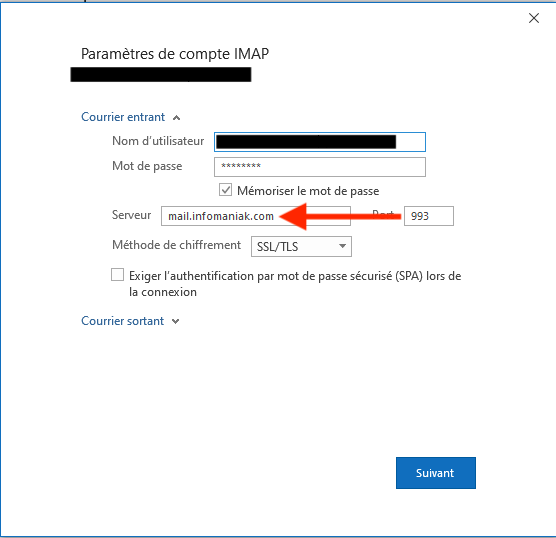
Task: Select the Serveur field with mail.infomaniak.com
Action: [x=256, y=216]
